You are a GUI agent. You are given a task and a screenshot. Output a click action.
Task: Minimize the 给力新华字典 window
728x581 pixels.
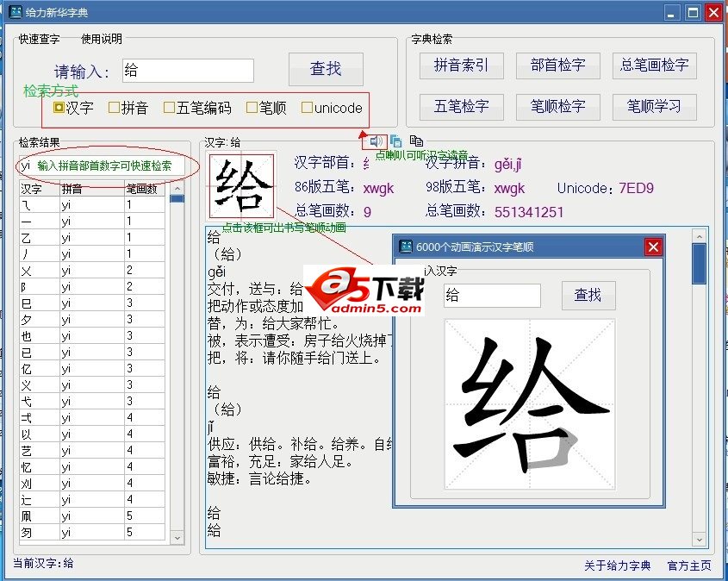pyautogui.click(x=670, y=12)
